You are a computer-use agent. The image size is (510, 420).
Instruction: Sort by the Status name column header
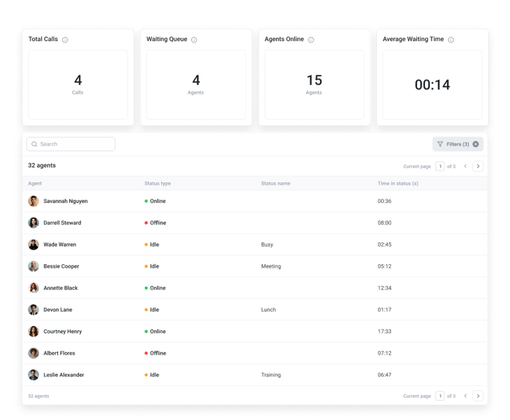pyautogui.click(x=276, y=183)
